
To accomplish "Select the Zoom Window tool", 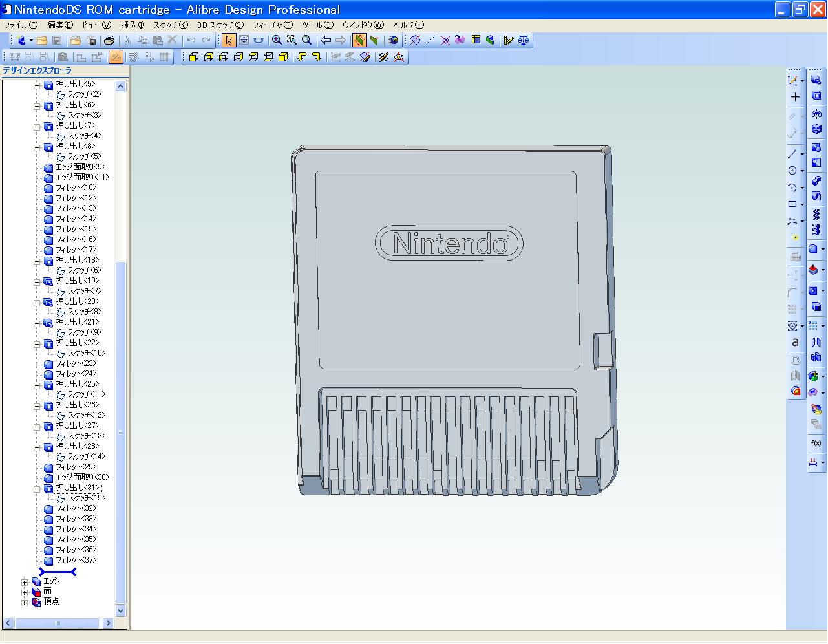I will pyautogui.click(x=290, y=40).
